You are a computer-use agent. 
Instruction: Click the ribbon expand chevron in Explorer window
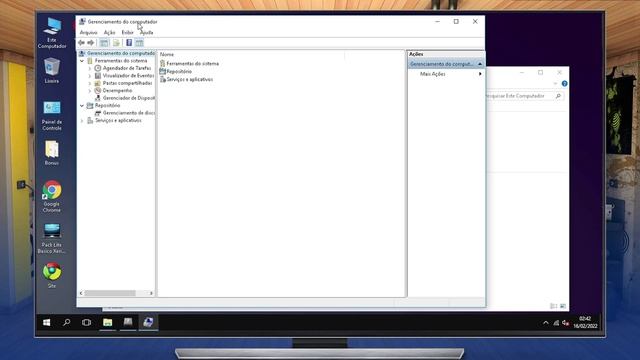555,84
